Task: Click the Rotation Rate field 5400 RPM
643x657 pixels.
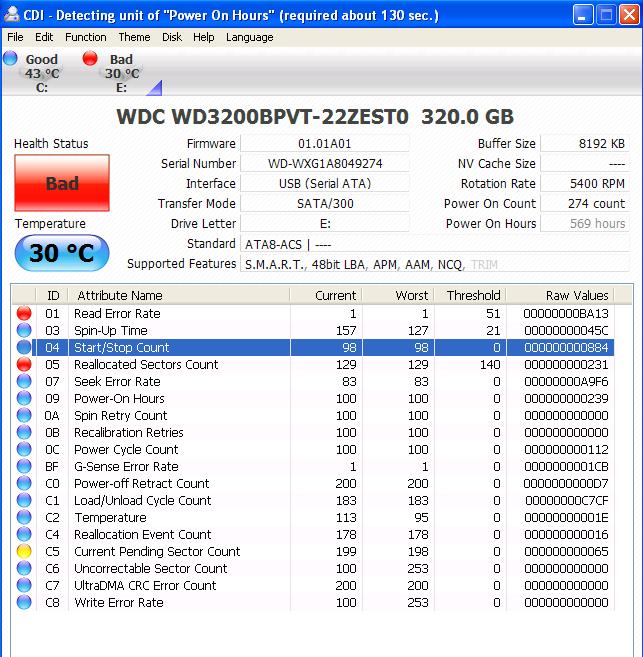Action: (x=585, y=184)
